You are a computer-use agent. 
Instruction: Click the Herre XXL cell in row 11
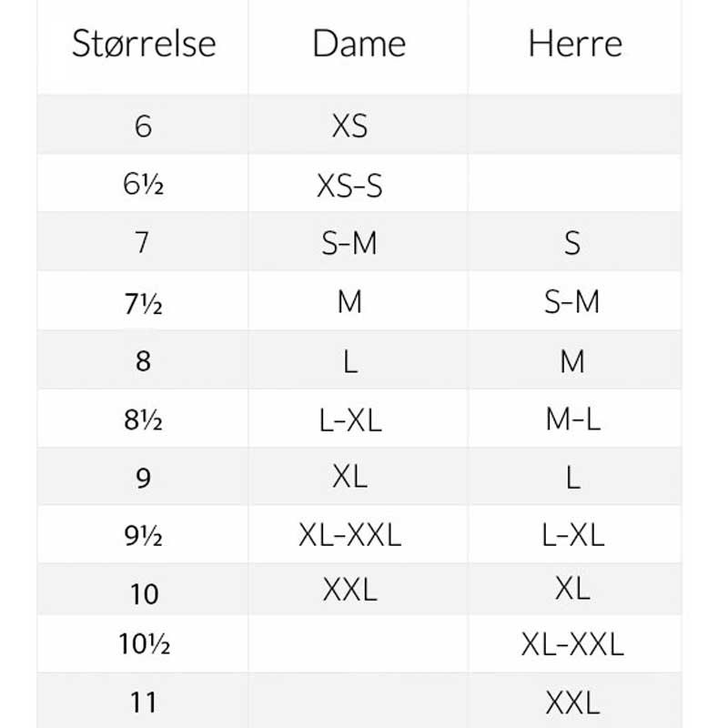point(572,703)
